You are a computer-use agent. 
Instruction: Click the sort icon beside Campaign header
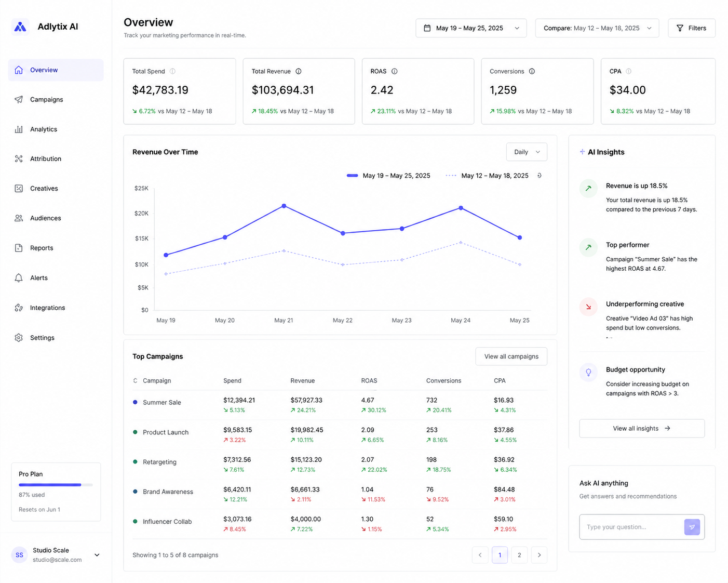pos(136,381)
